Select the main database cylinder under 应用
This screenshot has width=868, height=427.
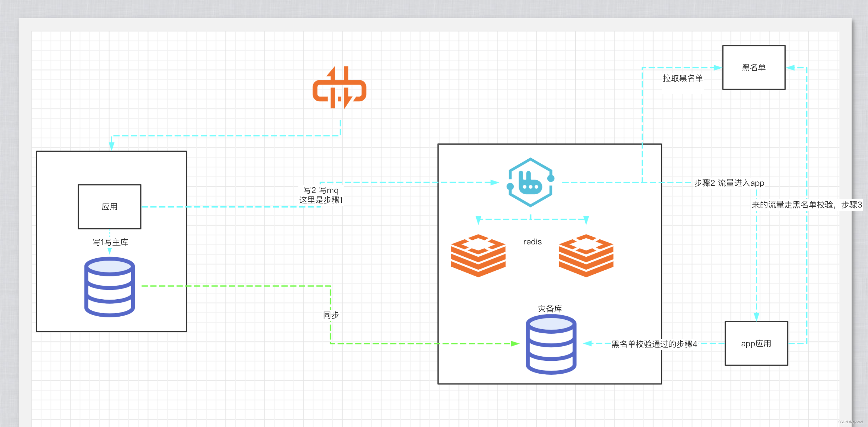pyautogui.click(x=109, y=287)
